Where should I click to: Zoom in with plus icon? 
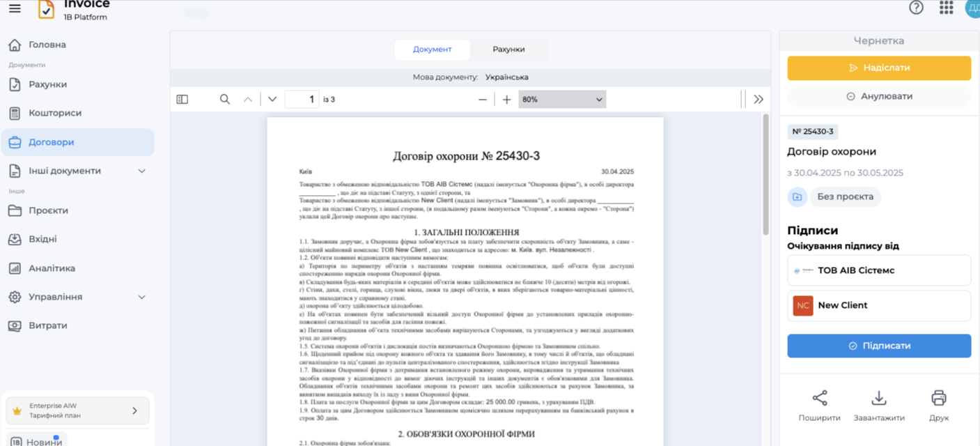pyautogui.click(x=506, y=100)
